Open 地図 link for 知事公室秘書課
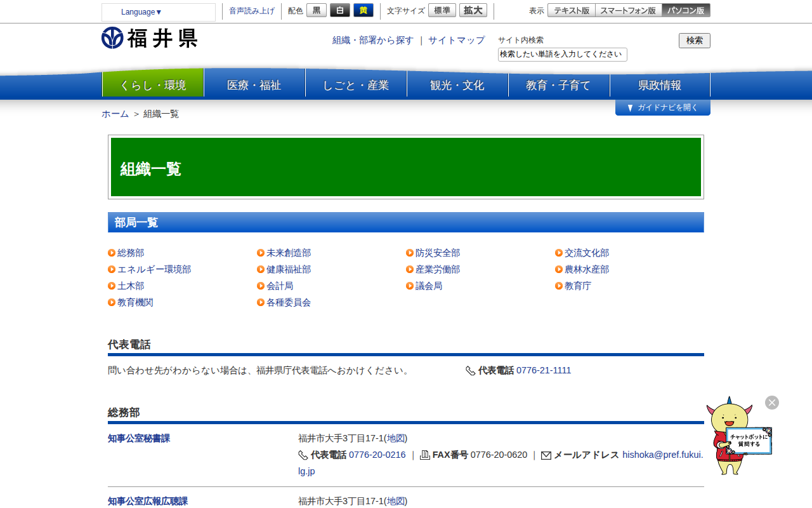Screen dimensions: 812x508 coord(396,438)
